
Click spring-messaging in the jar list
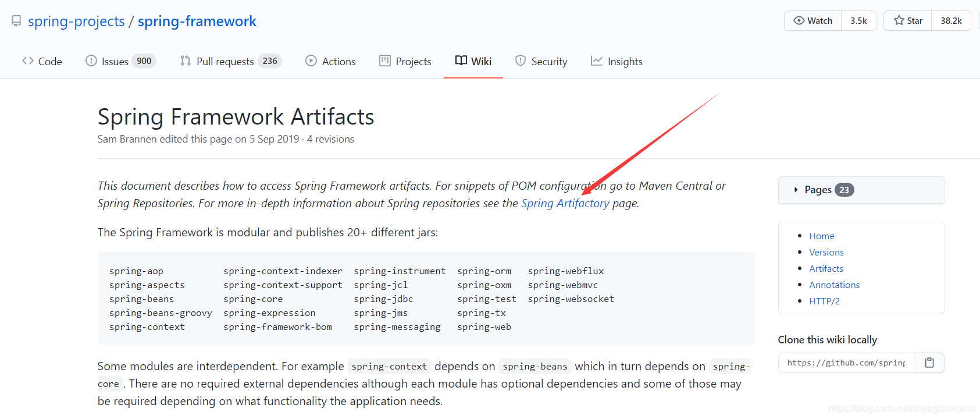click(397, 327)
